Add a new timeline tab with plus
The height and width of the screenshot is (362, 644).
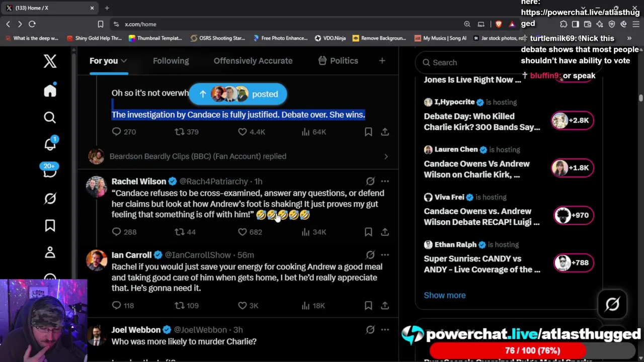[x=382, y=61]
